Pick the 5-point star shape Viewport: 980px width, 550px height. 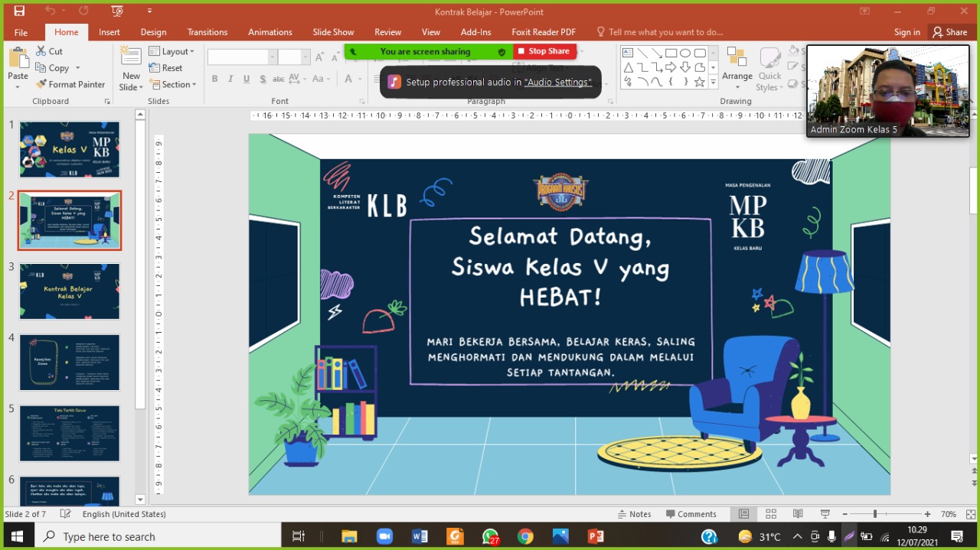tap(700, 81)
